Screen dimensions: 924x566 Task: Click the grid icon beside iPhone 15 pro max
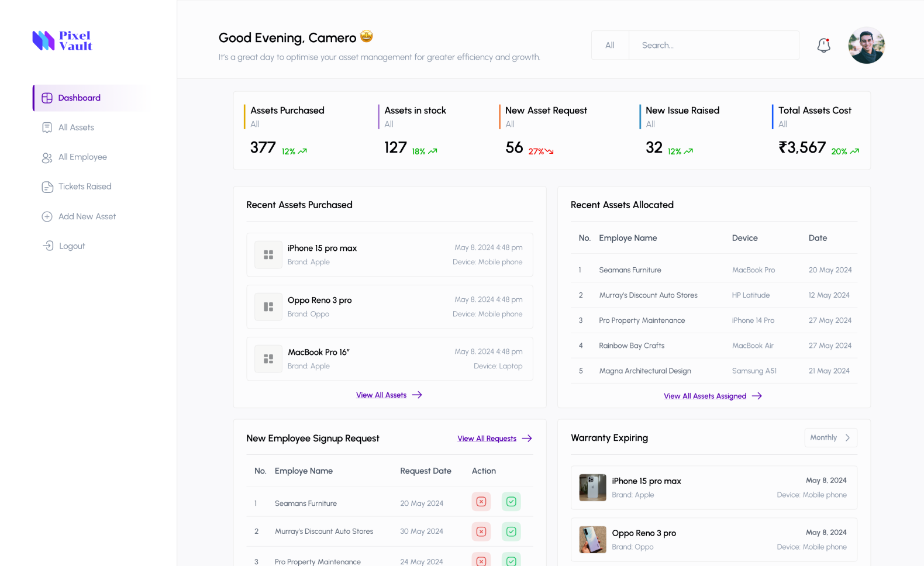tap(268, 255)
